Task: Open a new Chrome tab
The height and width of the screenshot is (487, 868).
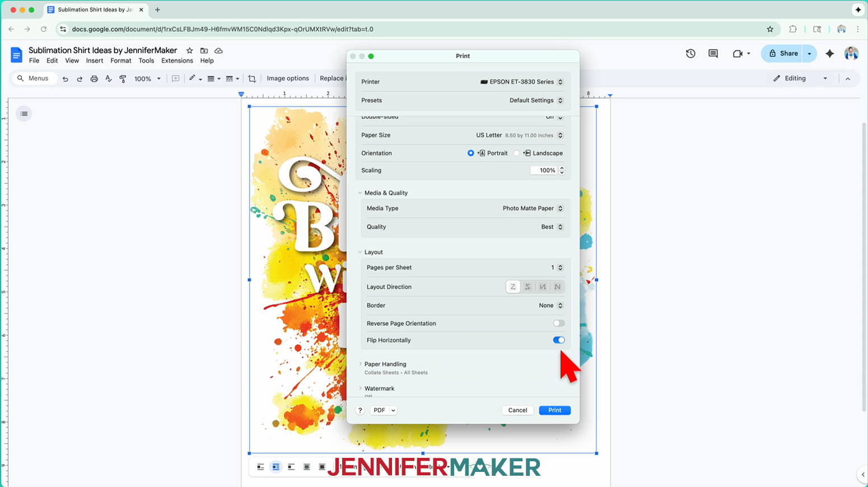Action: click(157, 10)
